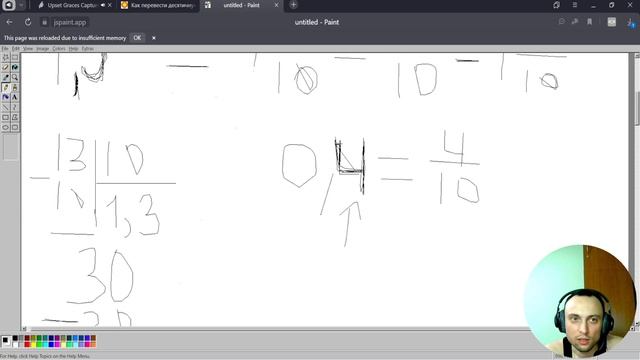The width and height of the screenshot is (640, 360).
Task: Open the workspaces dropdown beside browser logo
Action: pyautogui.click(x=21, y=5)
